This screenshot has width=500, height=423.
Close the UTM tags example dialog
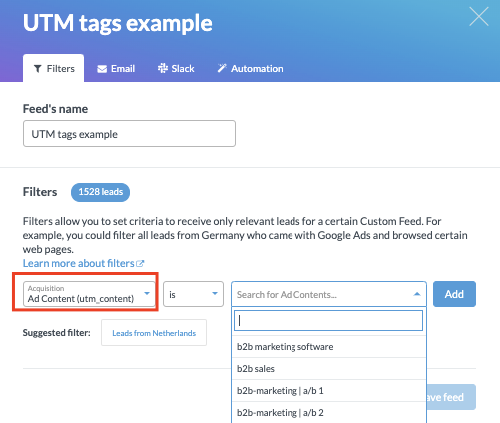point(479,16)
